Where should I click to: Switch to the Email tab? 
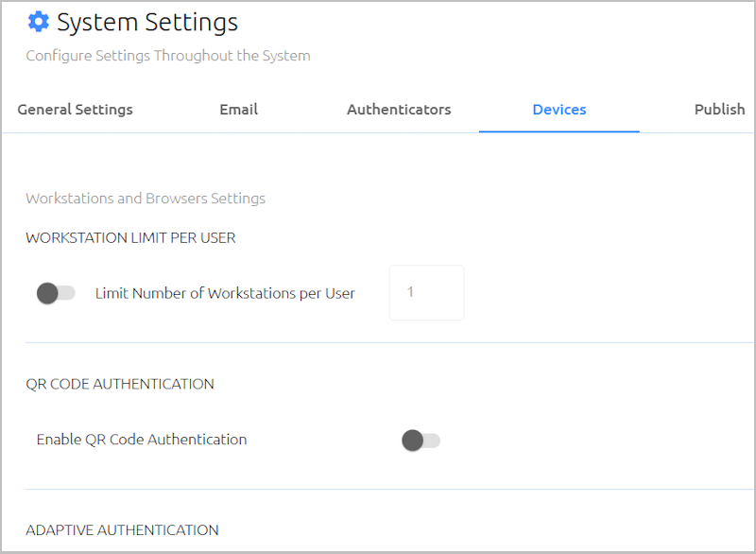click(239, 110)
